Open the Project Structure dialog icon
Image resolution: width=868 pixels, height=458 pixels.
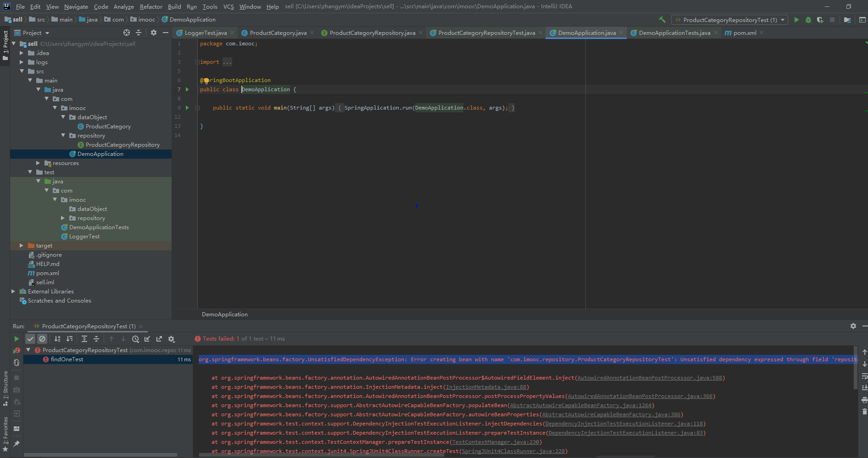tap(847, 20)
